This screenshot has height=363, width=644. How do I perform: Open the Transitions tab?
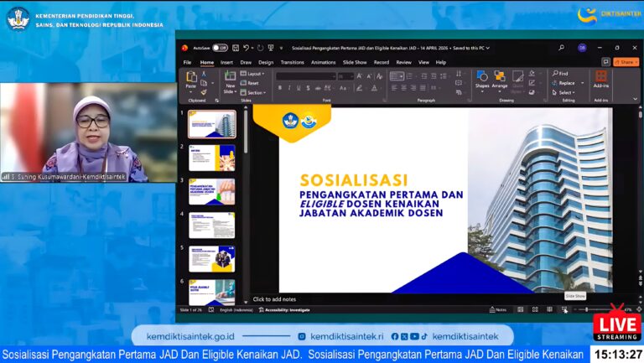click(292, 62)
